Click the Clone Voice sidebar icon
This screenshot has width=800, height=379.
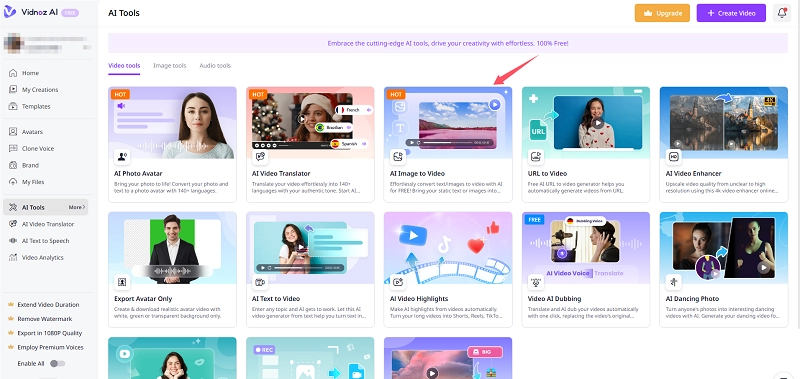point(13,148)
